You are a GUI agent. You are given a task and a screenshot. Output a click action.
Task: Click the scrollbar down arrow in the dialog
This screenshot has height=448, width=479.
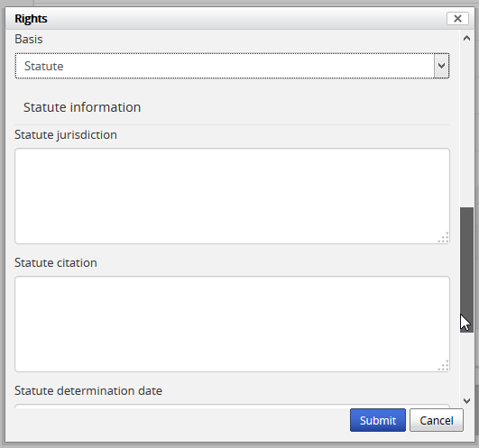tap(466, 401)
